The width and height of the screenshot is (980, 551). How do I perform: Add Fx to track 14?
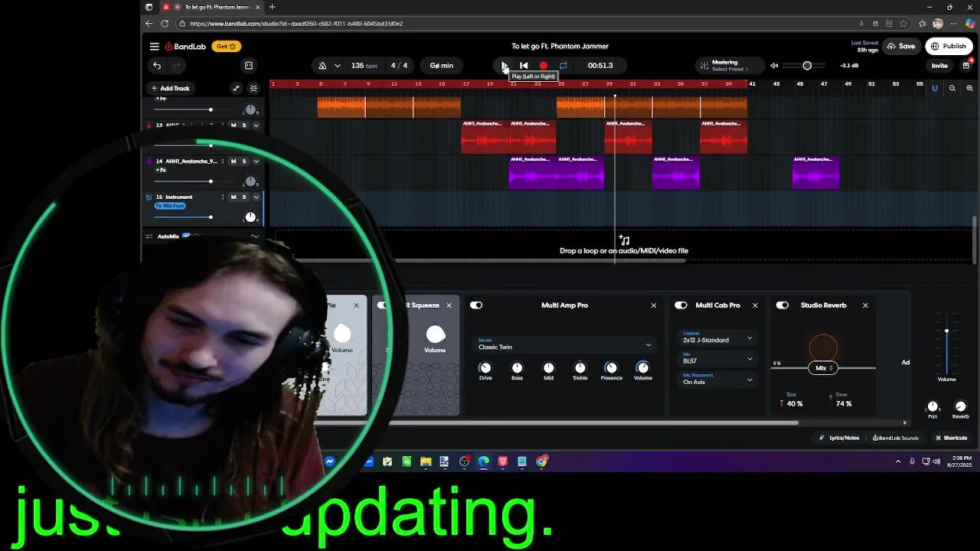(161, 170)
